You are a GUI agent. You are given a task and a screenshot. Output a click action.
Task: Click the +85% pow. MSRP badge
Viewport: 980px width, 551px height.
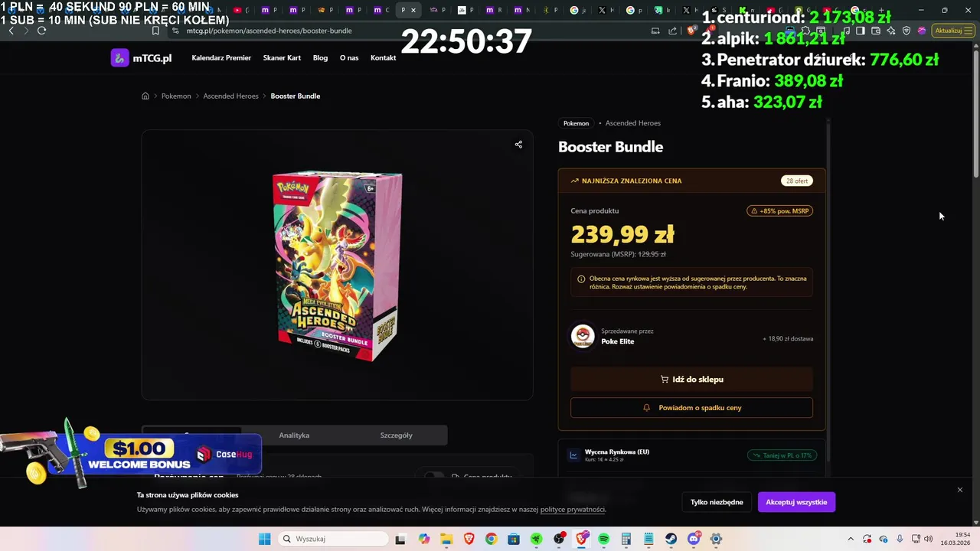(x=779, y=211)
